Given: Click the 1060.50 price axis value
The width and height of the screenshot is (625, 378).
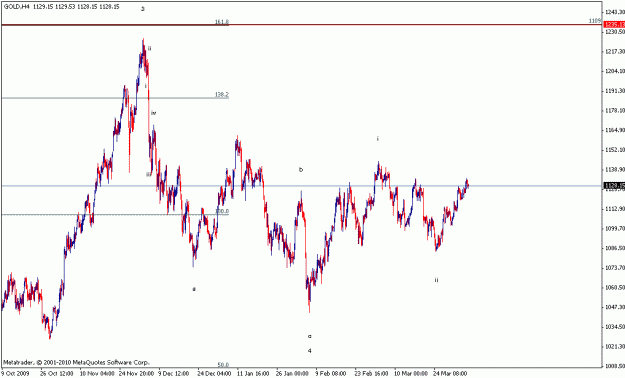Looking at the screenshot, I should click(x=615, y=287).
